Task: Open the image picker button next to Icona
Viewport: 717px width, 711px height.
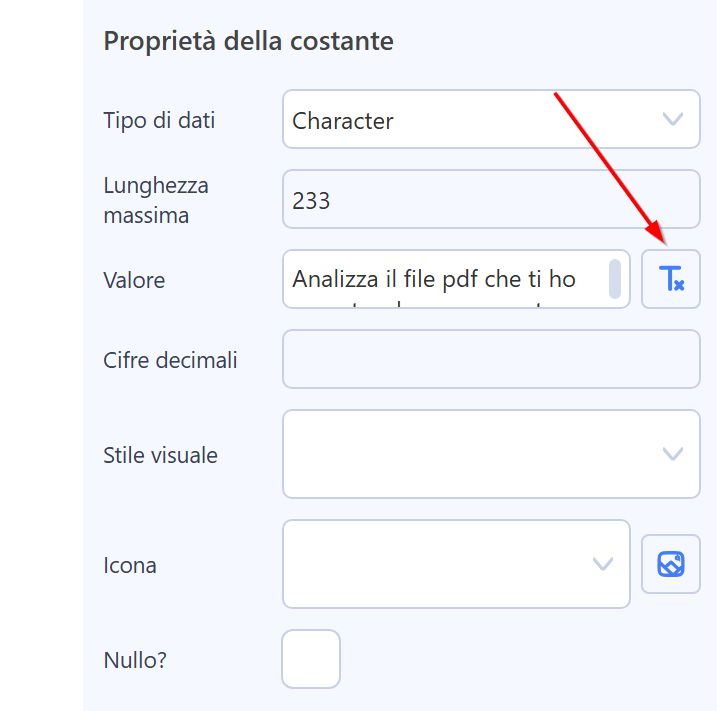Action: (671, 564)
